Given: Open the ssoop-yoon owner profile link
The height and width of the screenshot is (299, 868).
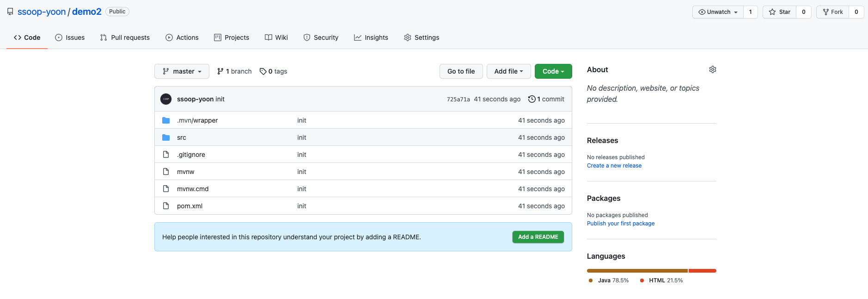Looking at the screenshot, I should click(x=42, y=12).
